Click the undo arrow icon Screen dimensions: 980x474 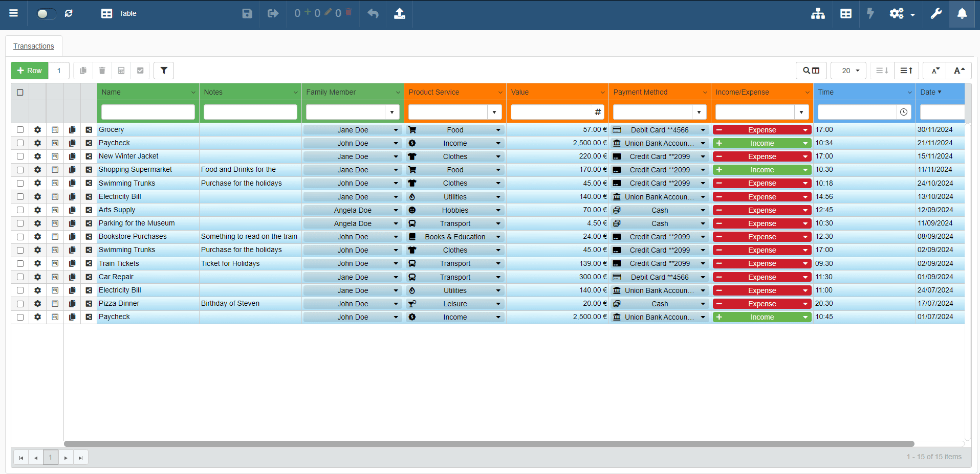pos(373,13)
